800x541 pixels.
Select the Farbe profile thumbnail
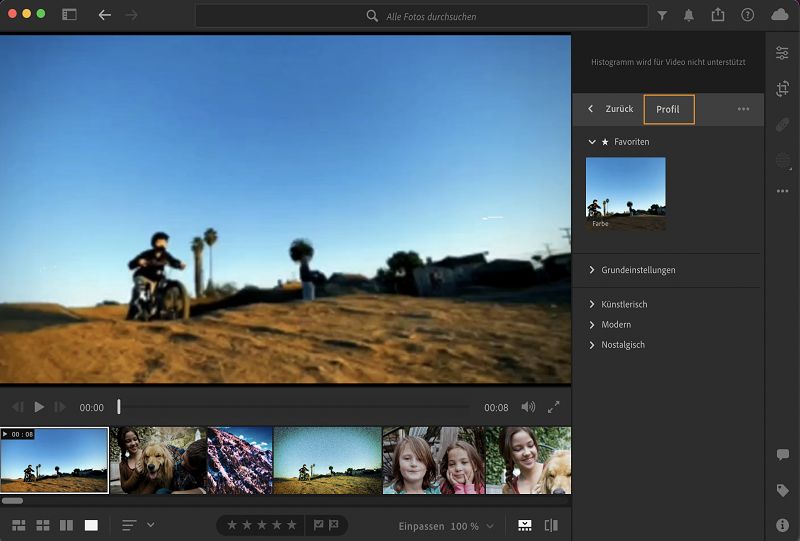[626, 193]
